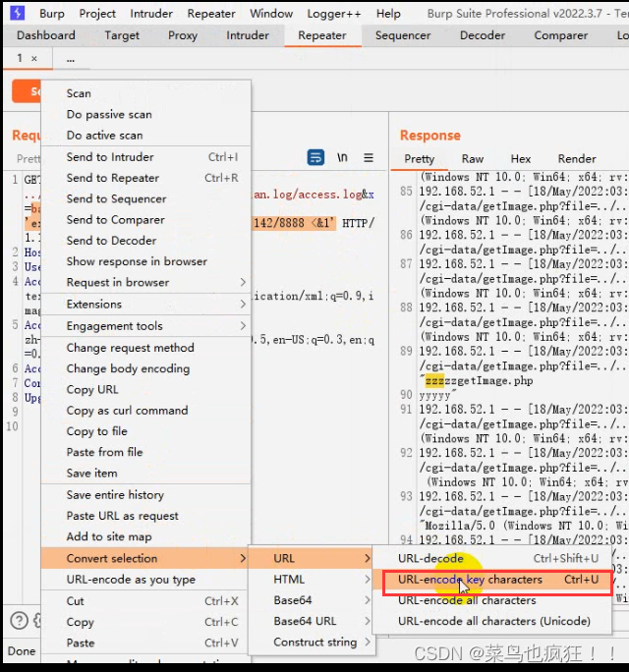This screenshot has height=672, width=629.
Task: Click the help question mark icon
Action: (19, 620)
